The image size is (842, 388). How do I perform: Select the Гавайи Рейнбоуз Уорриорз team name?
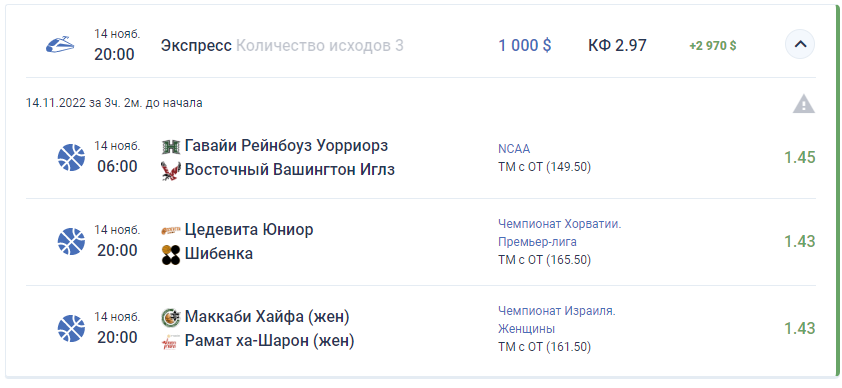(x=286, y=145)
